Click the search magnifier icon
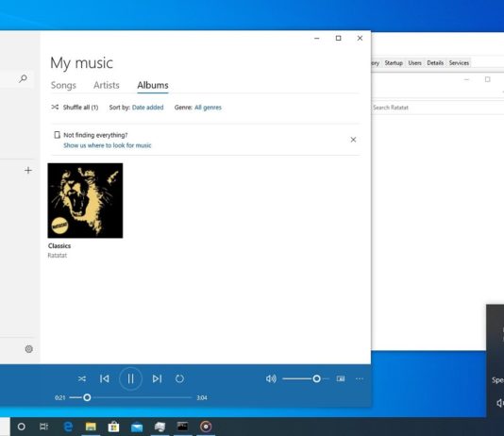 pyautogui.click(x=24, y=78)
